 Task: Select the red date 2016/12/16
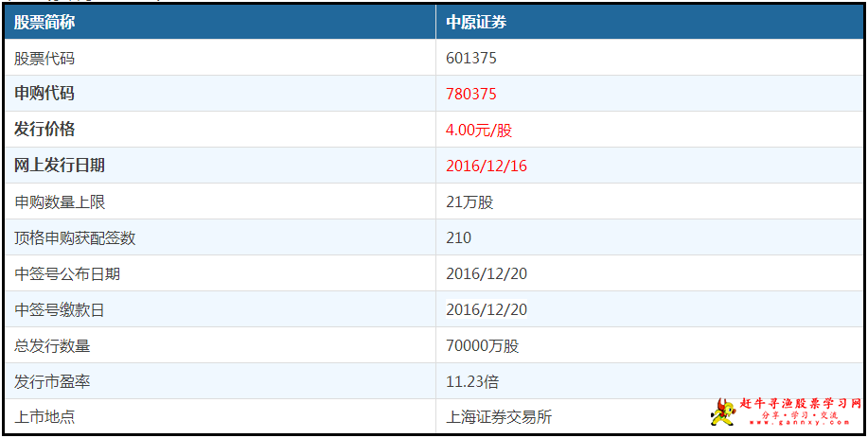tap(487, 166)
